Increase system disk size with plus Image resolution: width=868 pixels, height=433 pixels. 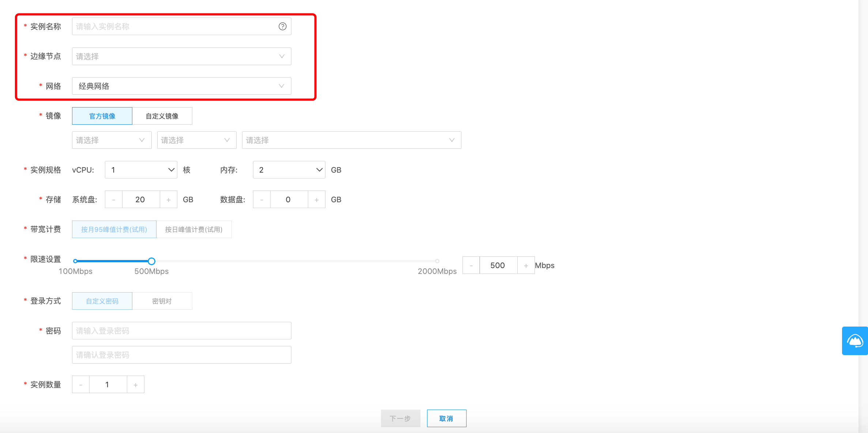[169, 200]
